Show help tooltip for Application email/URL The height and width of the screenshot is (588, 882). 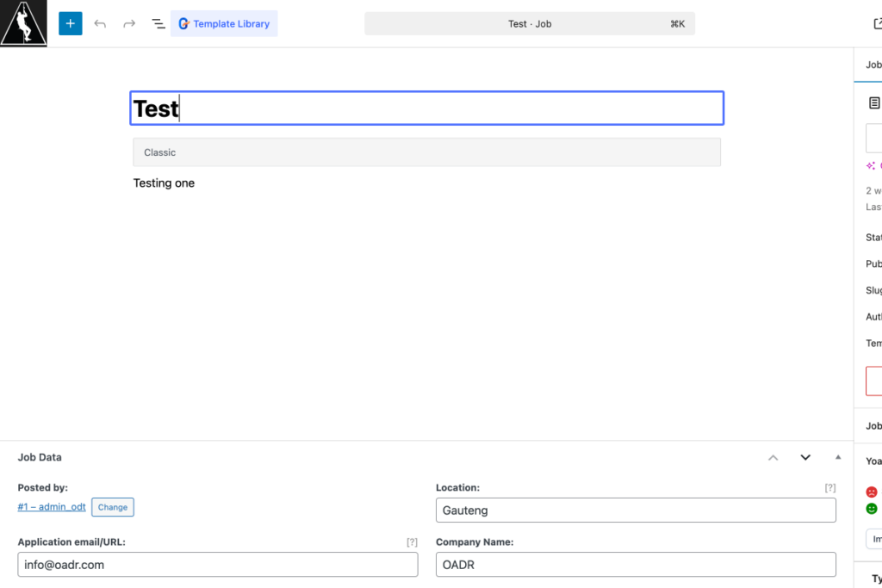pyautogui.click(x=413, y=542)
